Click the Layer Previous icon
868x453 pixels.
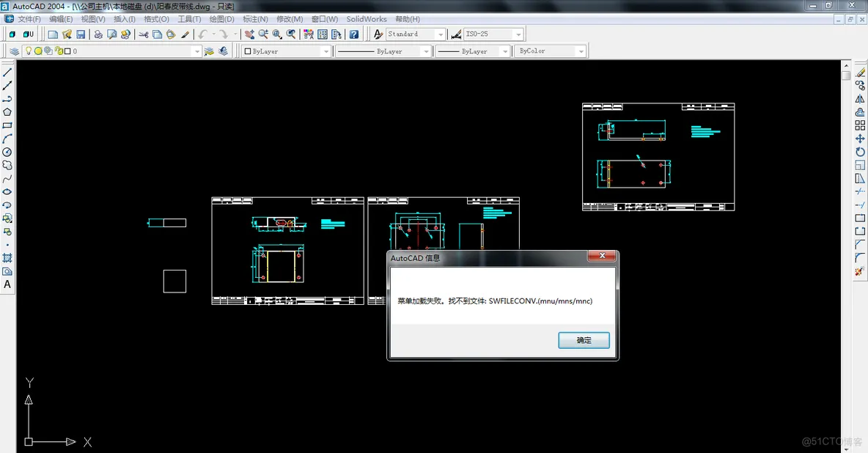point(223,51)
